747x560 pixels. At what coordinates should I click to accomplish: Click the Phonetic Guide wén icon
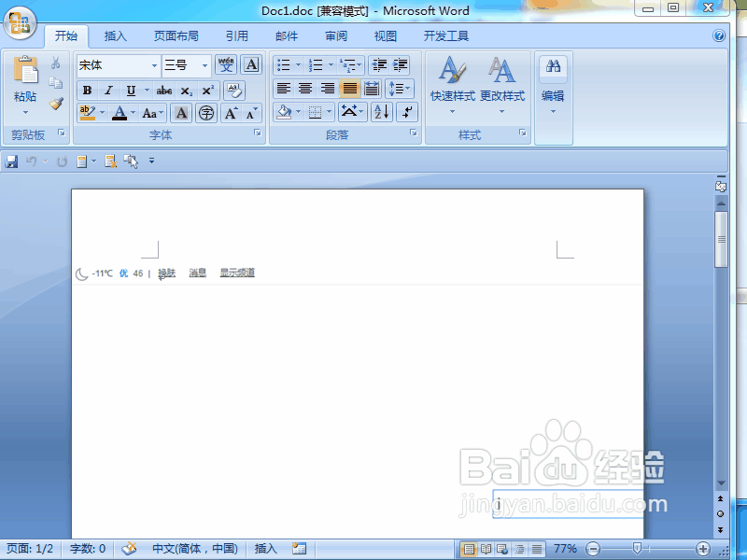tap(226, 64)
